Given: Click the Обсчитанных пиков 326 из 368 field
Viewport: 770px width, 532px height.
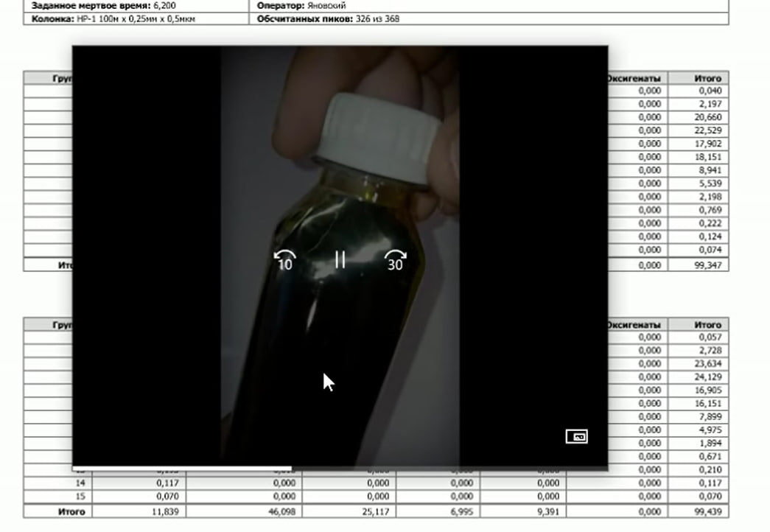Looking at the screenshot, I should tap(489, 18).
